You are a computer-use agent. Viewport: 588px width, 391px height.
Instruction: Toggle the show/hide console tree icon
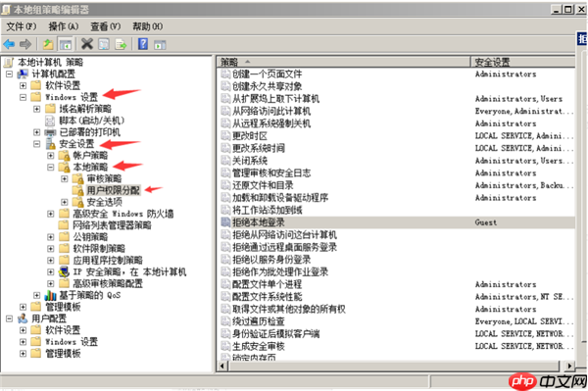point(66,45)
